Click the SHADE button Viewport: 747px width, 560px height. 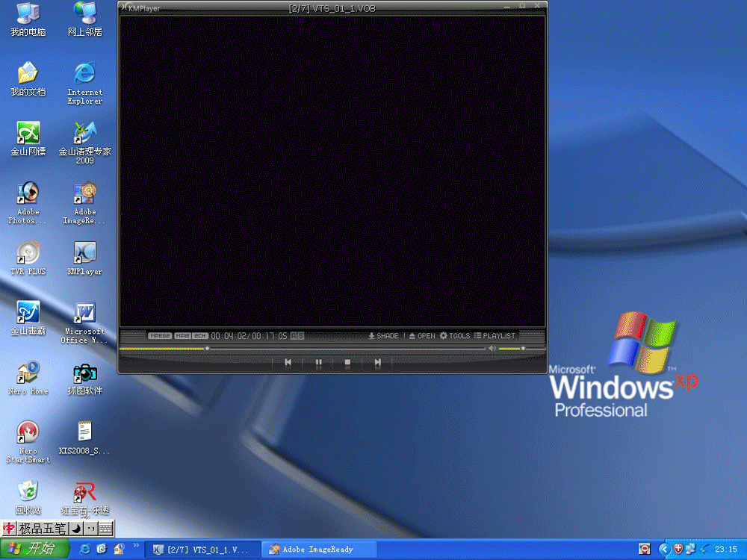click(x=383, y=336)
